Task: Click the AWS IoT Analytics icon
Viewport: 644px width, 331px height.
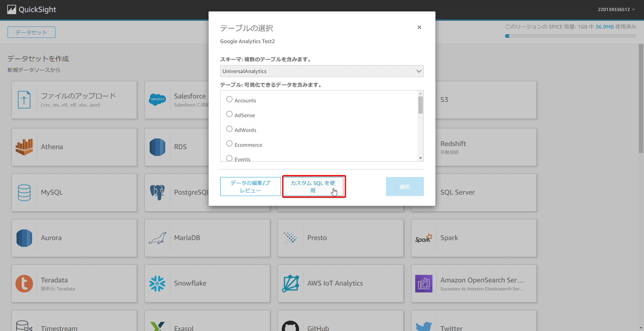Action: (x=290, y=283)
